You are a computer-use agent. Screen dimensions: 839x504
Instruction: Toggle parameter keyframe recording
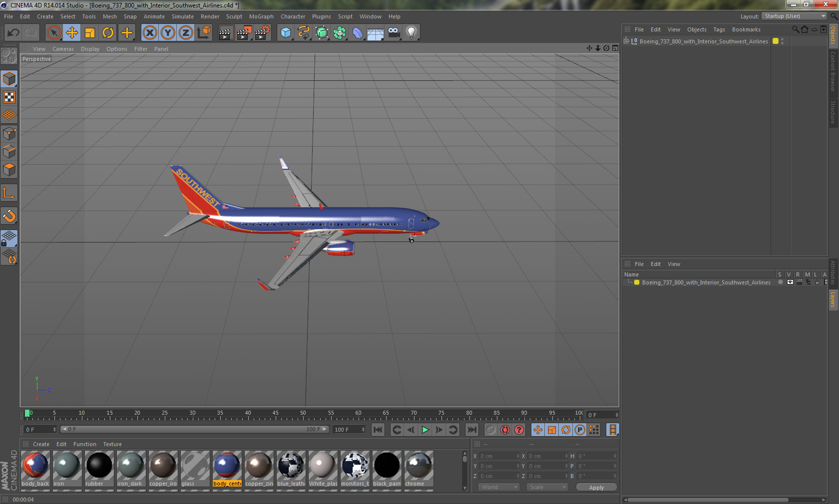(x=580, y=430)
